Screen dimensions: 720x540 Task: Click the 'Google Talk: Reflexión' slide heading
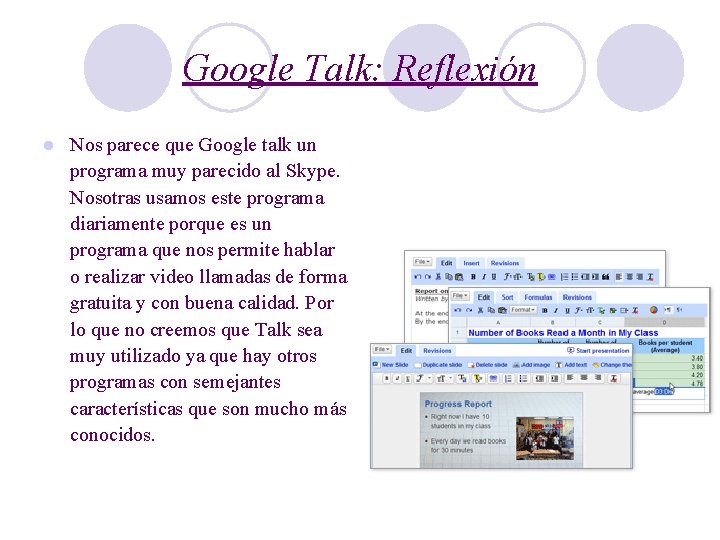[x=360, y=68]
